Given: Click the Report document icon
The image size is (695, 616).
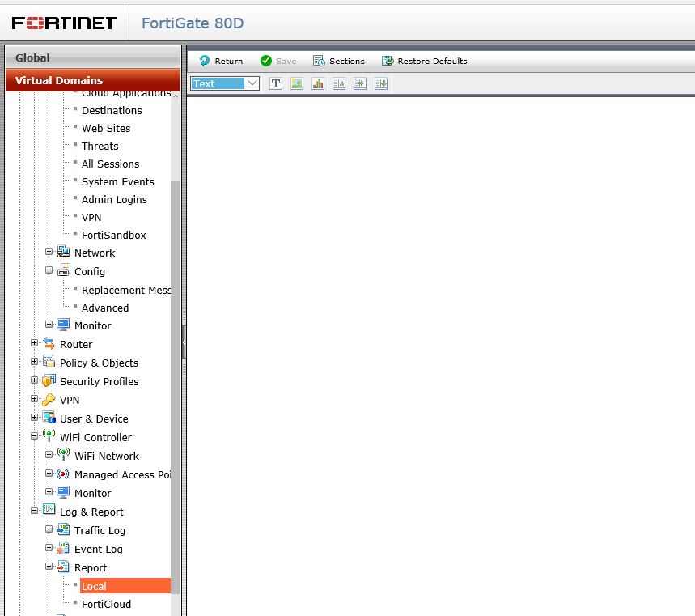Looking at the screenshot, I should point(63,567).
